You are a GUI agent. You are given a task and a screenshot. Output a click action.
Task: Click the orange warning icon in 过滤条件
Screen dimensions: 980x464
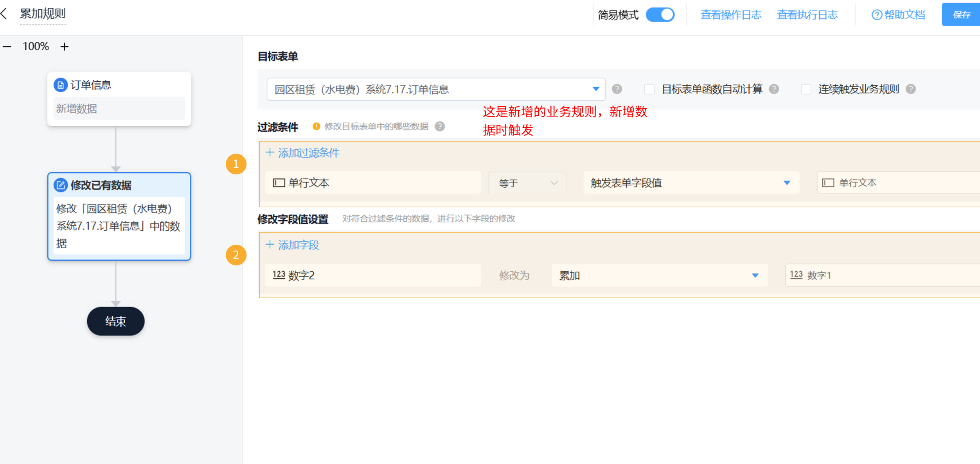(x=316, y=126)
